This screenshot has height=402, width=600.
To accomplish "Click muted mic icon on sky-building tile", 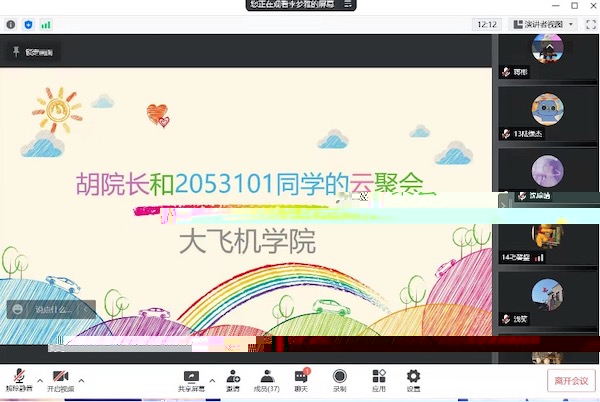I will click(x=506, y=319).
